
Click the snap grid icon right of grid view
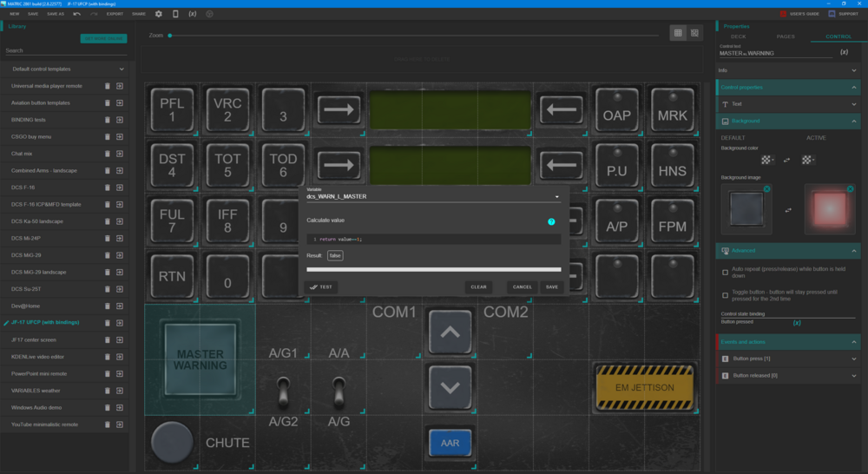click(694, 33)
